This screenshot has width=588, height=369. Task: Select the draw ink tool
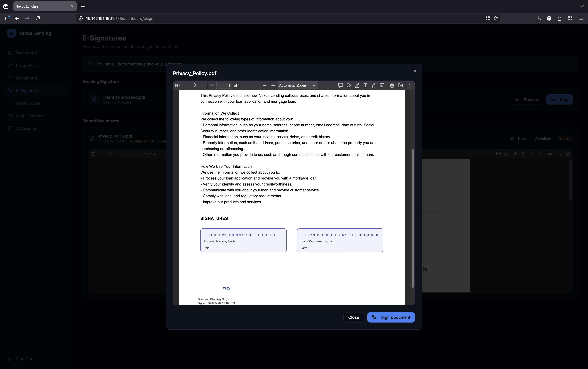(374, 85)
